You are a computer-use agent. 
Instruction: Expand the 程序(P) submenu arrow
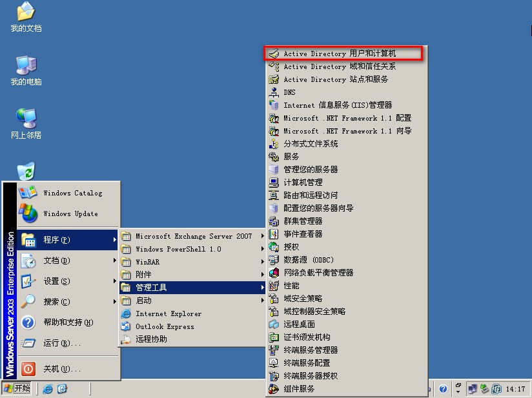point(115,240)
